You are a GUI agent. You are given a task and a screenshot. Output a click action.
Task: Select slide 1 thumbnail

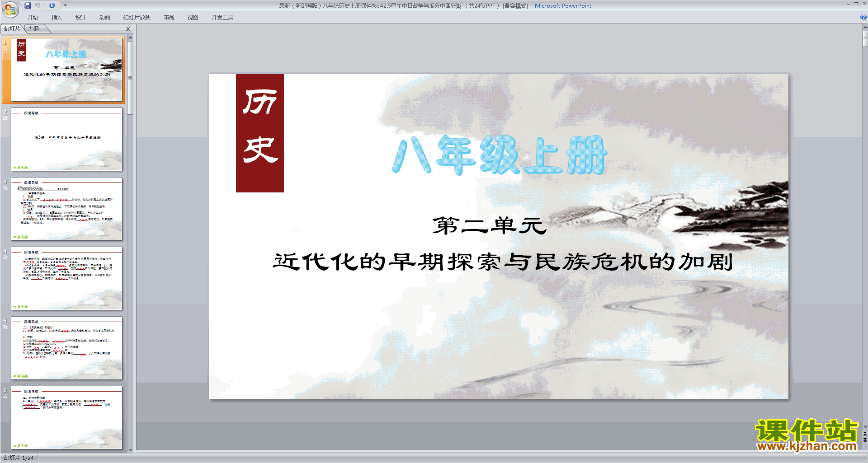[66, 70]
